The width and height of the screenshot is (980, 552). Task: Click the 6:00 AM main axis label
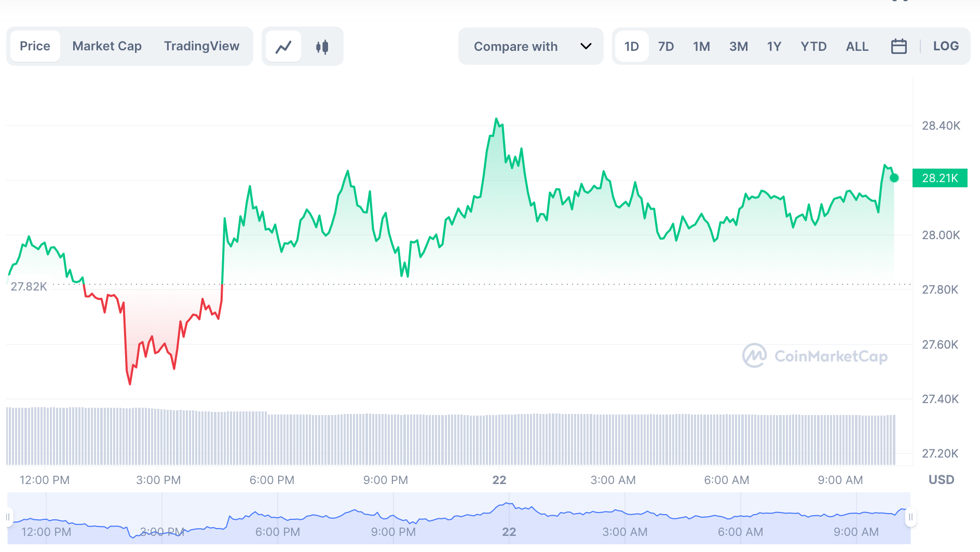pyautogui.click(x=727, y=480)
